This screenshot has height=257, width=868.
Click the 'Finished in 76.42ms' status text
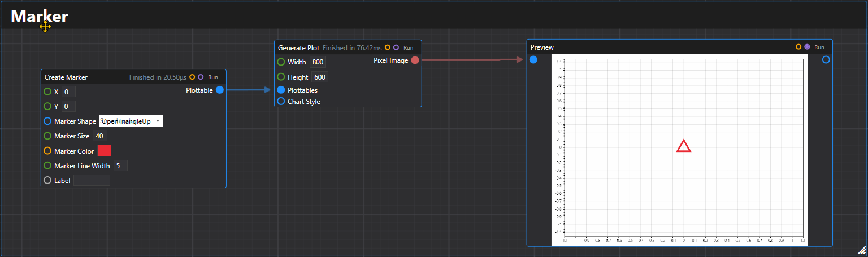click(352, 47)
